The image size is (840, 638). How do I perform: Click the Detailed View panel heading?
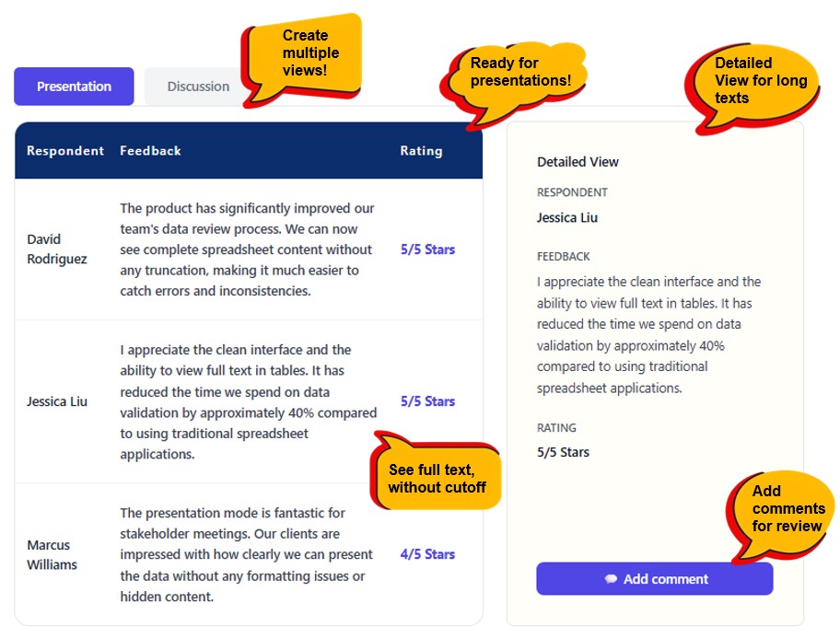tap(577, 162)
